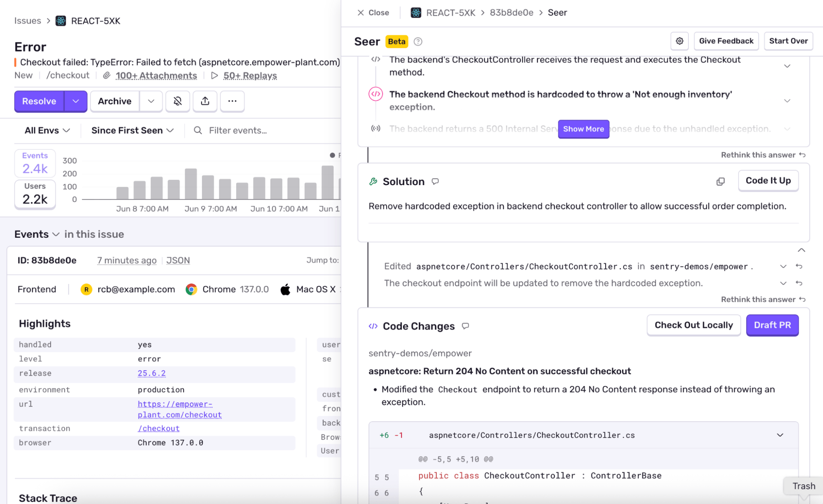
Task: Click the Draft PR button
Action: (772, 325)
